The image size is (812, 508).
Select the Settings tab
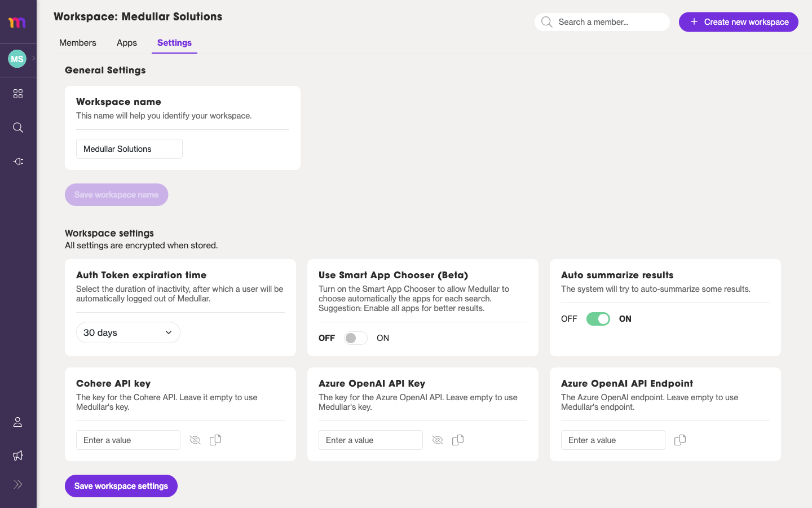point(174,43)
